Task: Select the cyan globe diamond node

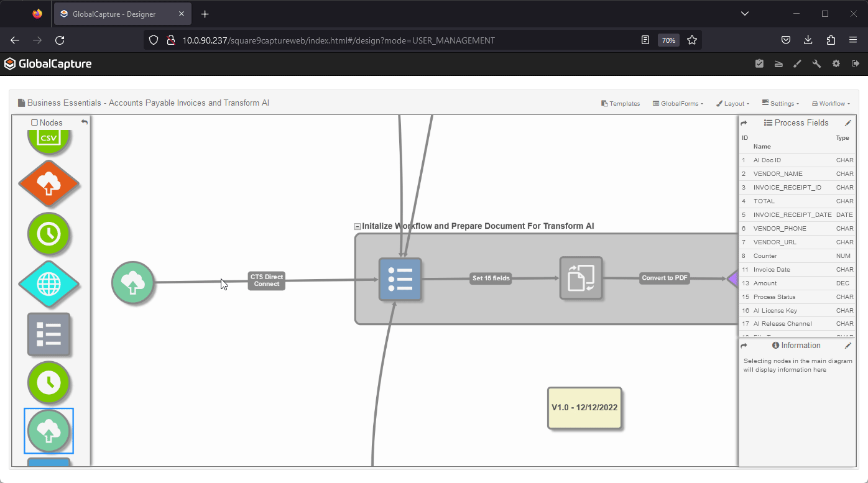Action: coord(48,284)
